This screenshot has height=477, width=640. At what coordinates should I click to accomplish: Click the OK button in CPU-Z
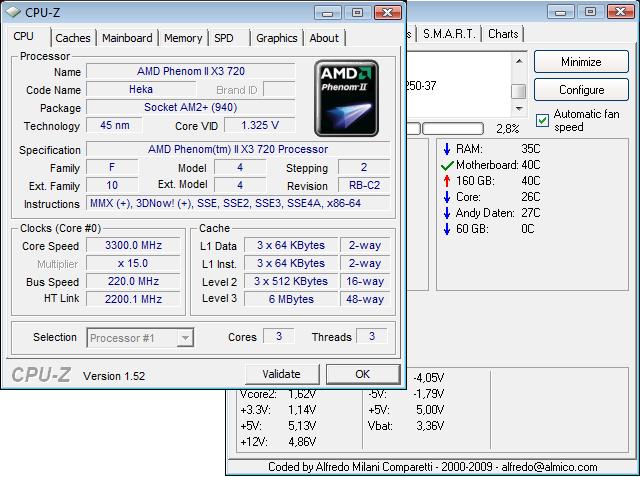(x=362, y=374)
